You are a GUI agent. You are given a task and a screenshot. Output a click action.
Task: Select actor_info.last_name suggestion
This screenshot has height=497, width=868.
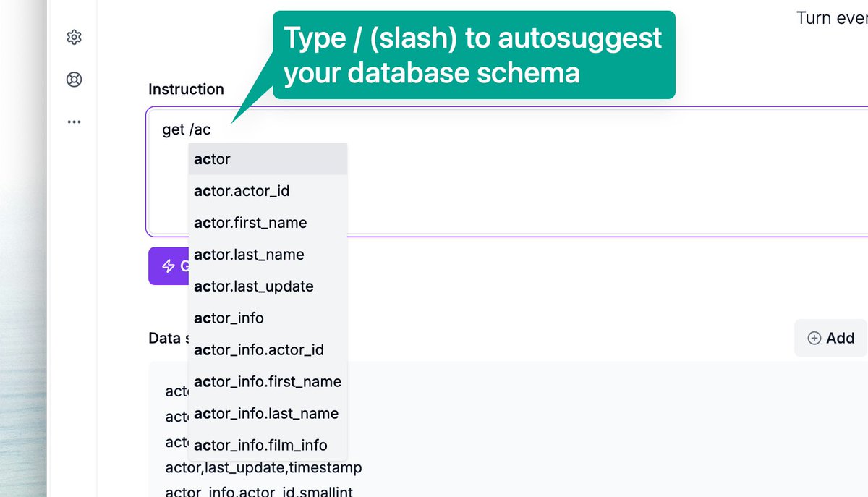coord(267,414)
